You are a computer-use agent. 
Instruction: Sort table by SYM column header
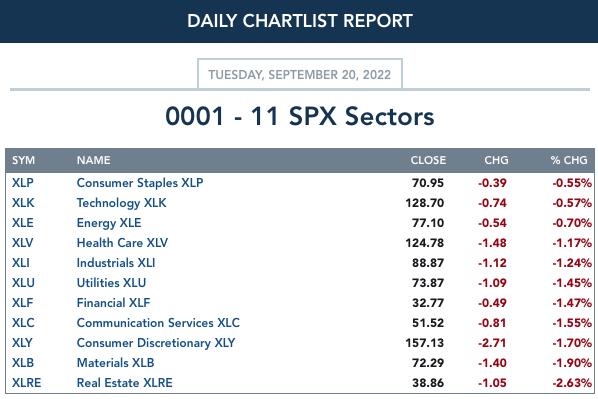pos(23,160)
